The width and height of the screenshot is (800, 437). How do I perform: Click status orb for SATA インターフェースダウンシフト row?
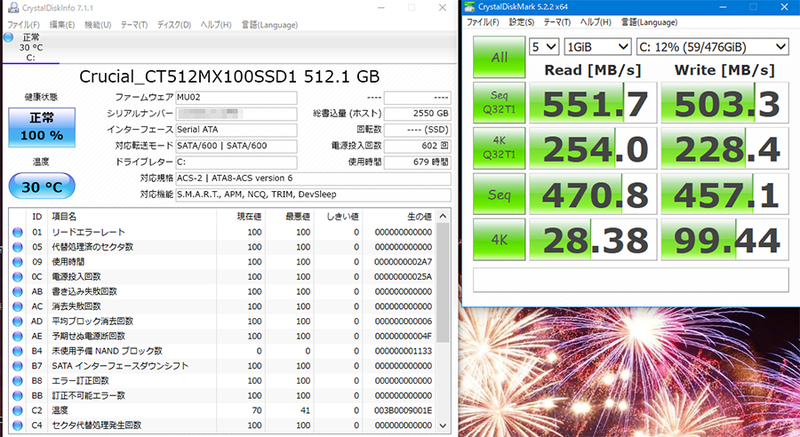[x=17, y=366]
